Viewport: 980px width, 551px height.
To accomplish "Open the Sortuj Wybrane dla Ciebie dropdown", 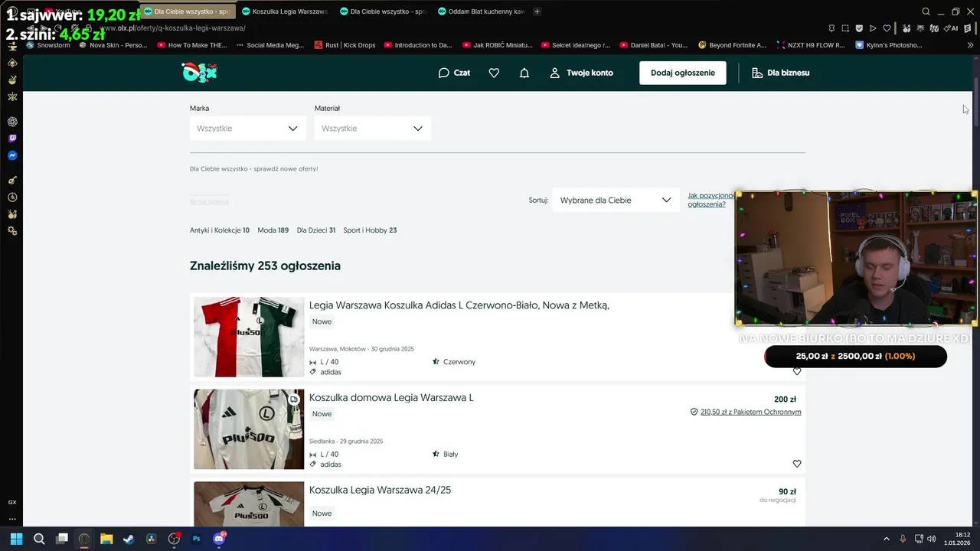I will (616, 200).
